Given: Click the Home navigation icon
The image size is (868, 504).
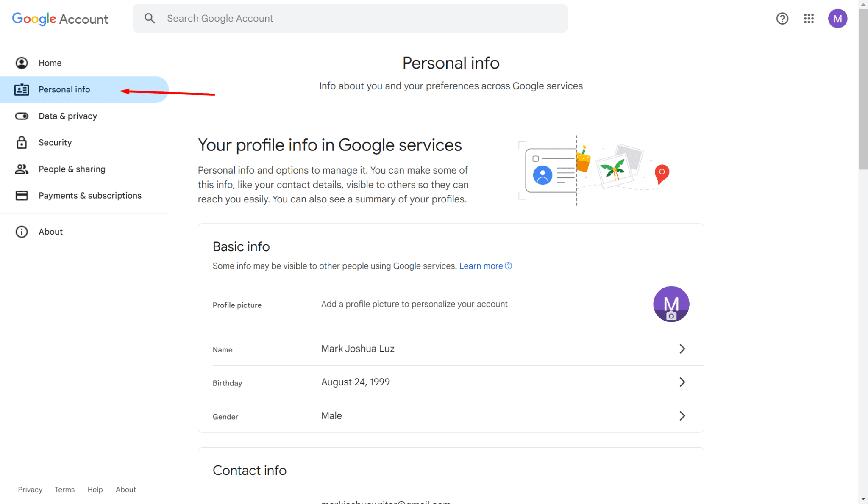Looking at the screenshot, I should click(21, 63).
